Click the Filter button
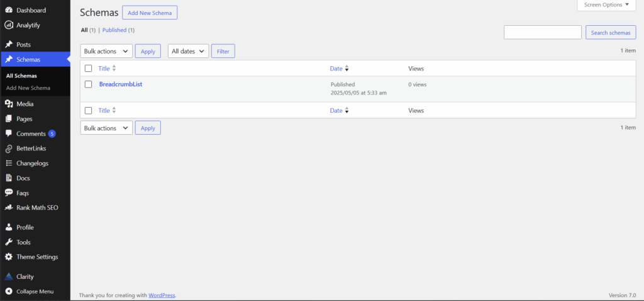644x301 pixels. pos(223,52)
